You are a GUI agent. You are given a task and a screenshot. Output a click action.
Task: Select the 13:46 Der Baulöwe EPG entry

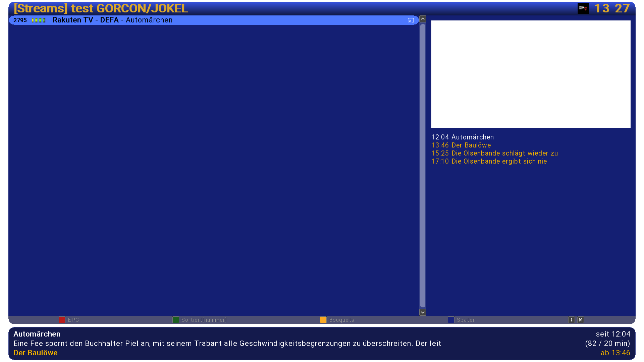tap(461, 145)
